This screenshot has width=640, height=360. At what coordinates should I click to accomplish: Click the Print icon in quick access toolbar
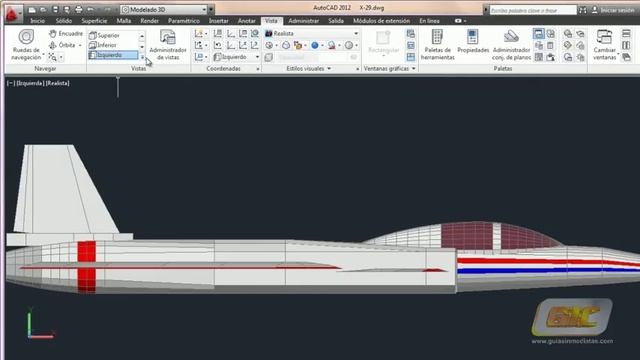pyautogui.click(x=79, y=9)
